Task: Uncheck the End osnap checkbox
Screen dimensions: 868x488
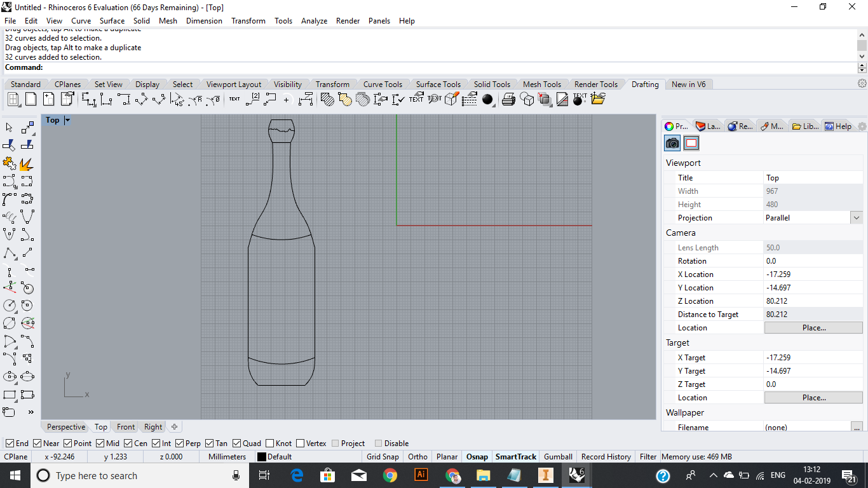Action: [x=10, y=444]
